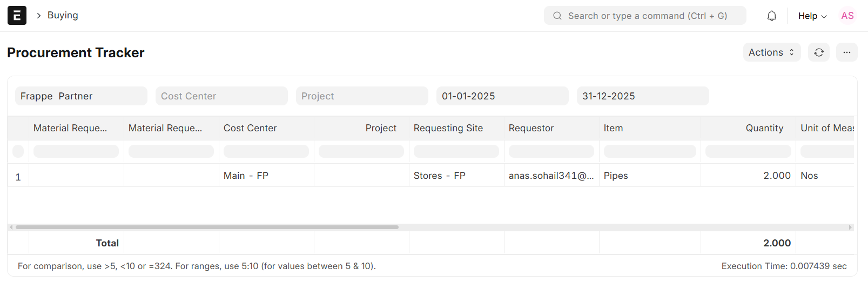Viewport: 868px width, 288px height.
Task: Click the Requesting Site column header
Action: pos(448,128)
